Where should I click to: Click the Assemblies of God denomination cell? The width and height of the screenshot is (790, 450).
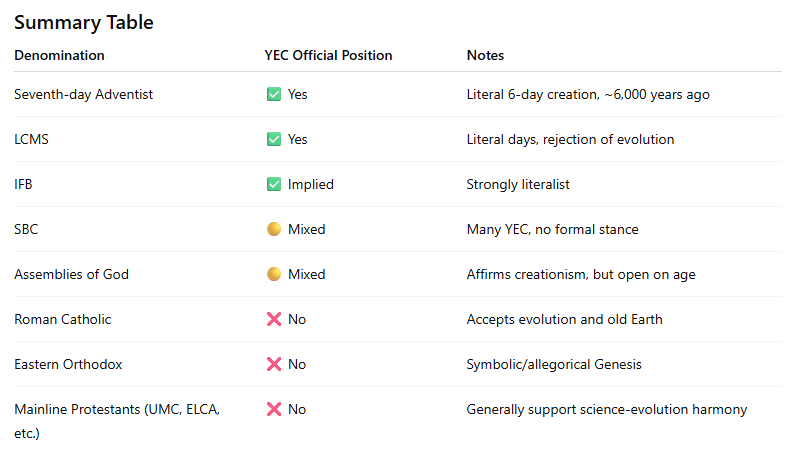[x=71, y=274]
